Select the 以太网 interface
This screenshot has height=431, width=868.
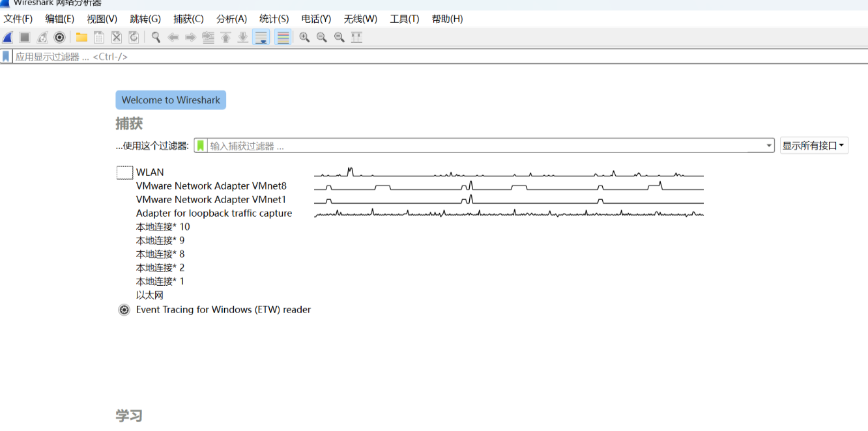tap(150, 296)
